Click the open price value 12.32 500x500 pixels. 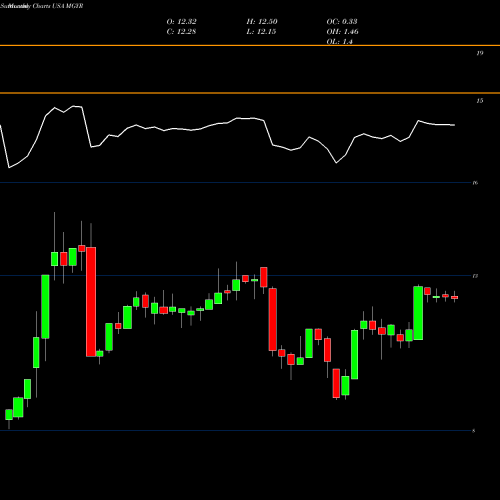click(187, 22)
